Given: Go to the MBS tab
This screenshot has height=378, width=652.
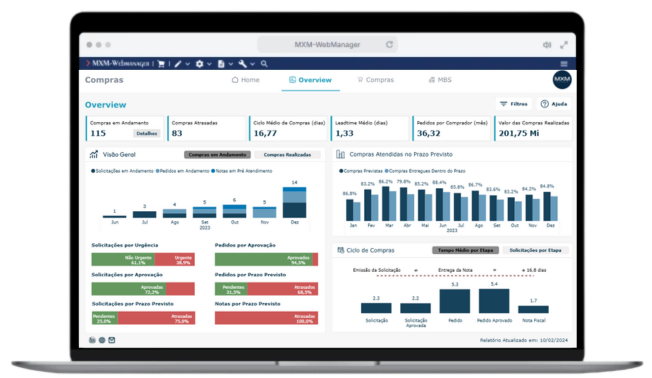Looking at the screenshot, I should click(x=440, y=80).
